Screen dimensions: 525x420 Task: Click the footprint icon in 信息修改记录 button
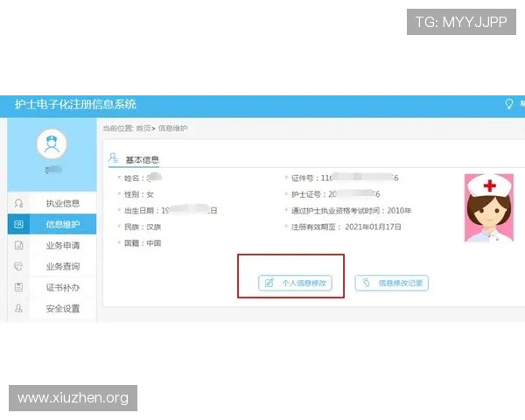(367, 283)
